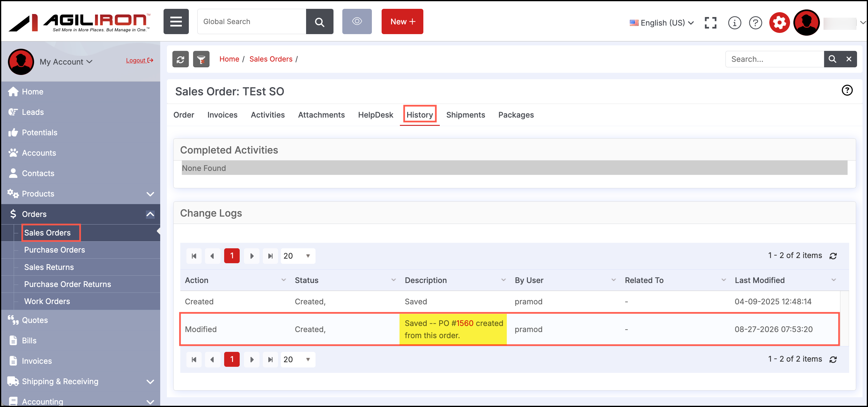Click the Global Search magnifier icon
The height and width of the screenshot is (407, 868).
pos(319,22)
